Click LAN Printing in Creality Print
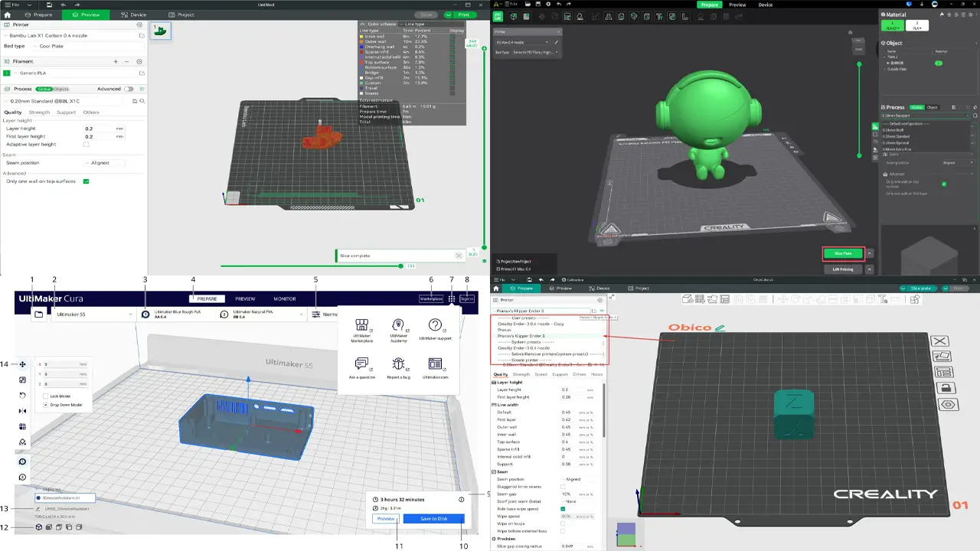 [842, 269]
